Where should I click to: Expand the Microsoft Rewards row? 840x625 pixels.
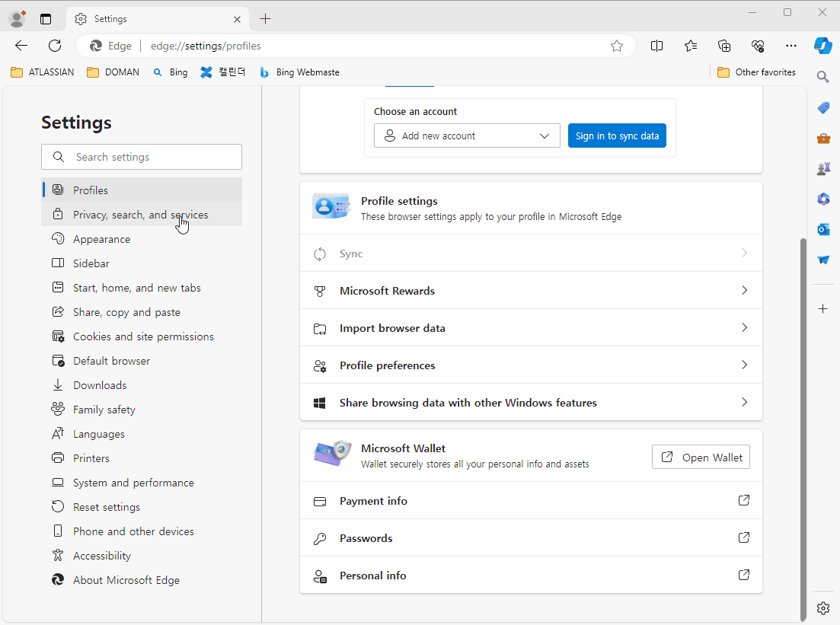(531, 291)
